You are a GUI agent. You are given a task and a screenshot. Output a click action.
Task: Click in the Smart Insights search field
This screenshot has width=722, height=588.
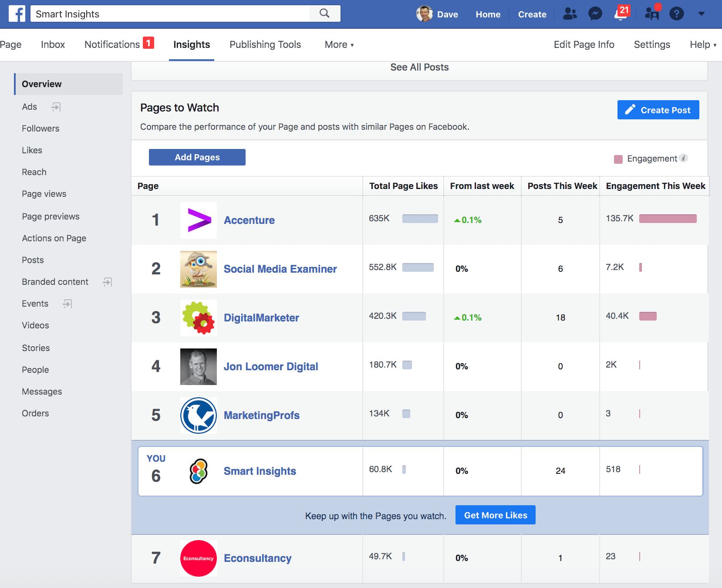[170, 14]
